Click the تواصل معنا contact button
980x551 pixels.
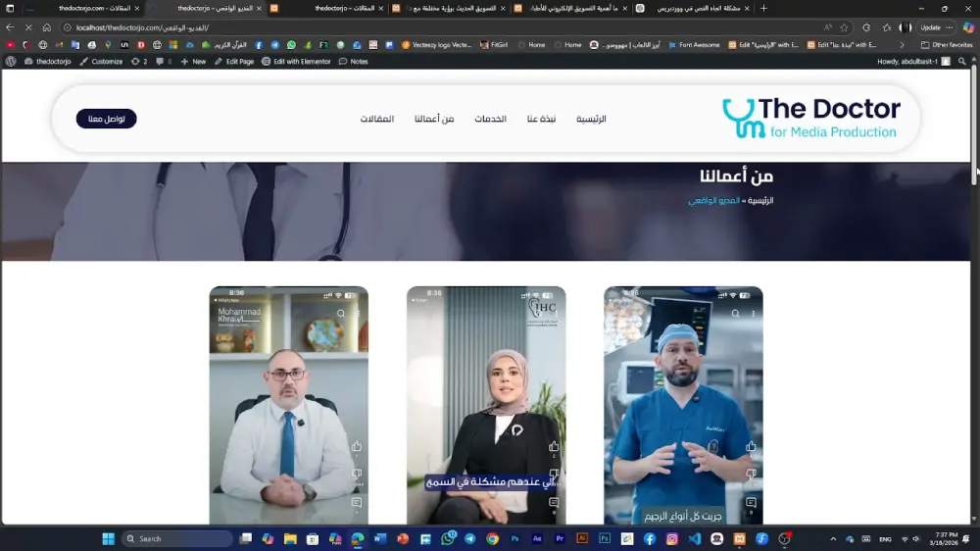(106, 119)
